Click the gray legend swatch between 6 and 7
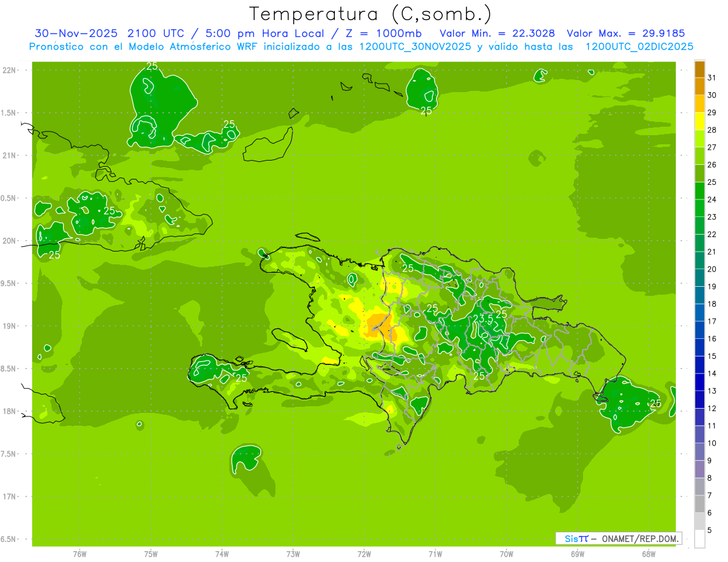Screen dimensions: 728x562 (699, 504)
